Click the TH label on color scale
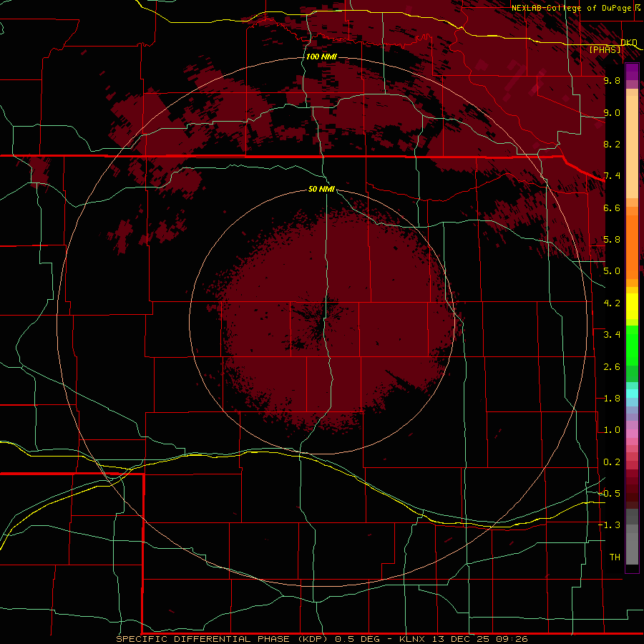Screen dimensions: 644x644 [615, 557]
